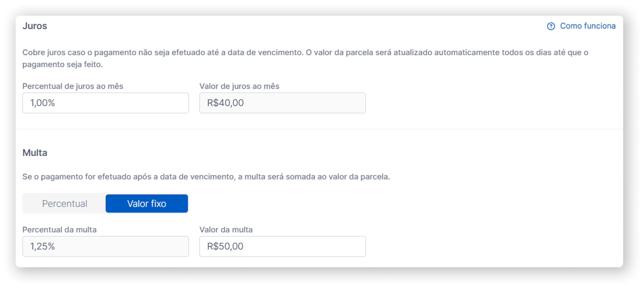This screenshot has height=288, width=644.
Task: Edit the Valor da multa R$50,00 field
Action: [x=282, y=246]
